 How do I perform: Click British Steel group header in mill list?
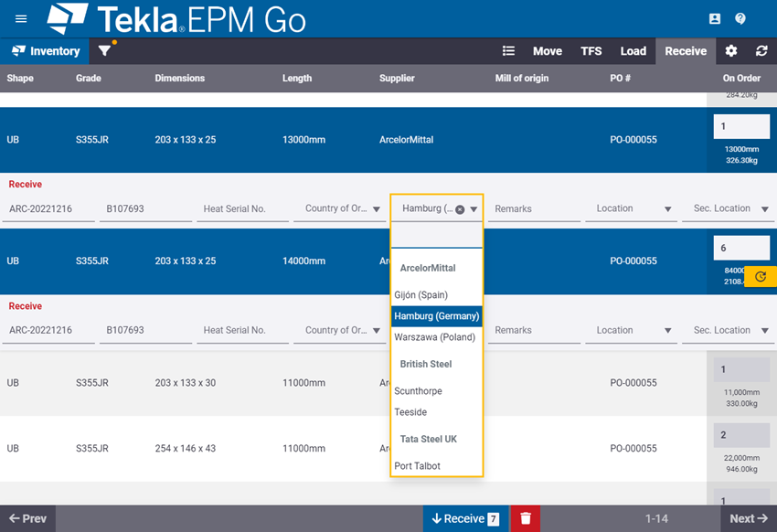tap(426, 364)
